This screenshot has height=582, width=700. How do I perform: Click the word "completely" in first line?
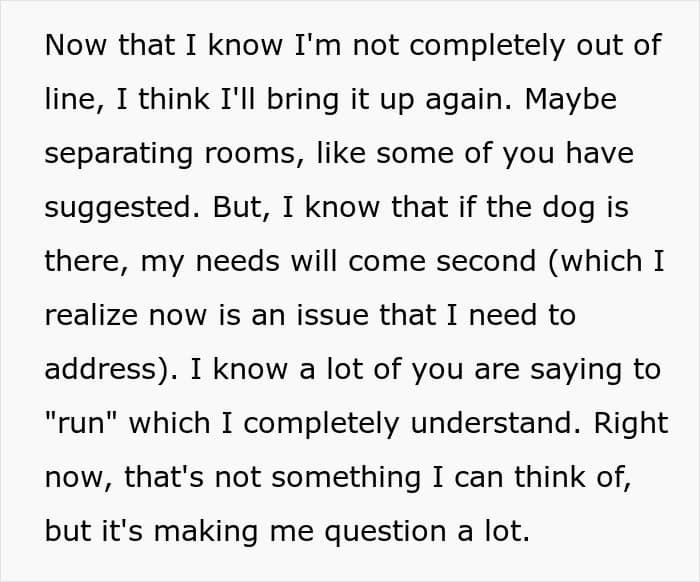(488, 47)
